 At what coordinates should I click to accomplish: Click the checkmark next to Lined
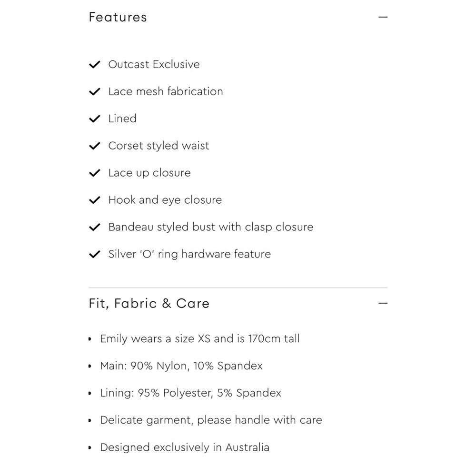click(94, 119)
